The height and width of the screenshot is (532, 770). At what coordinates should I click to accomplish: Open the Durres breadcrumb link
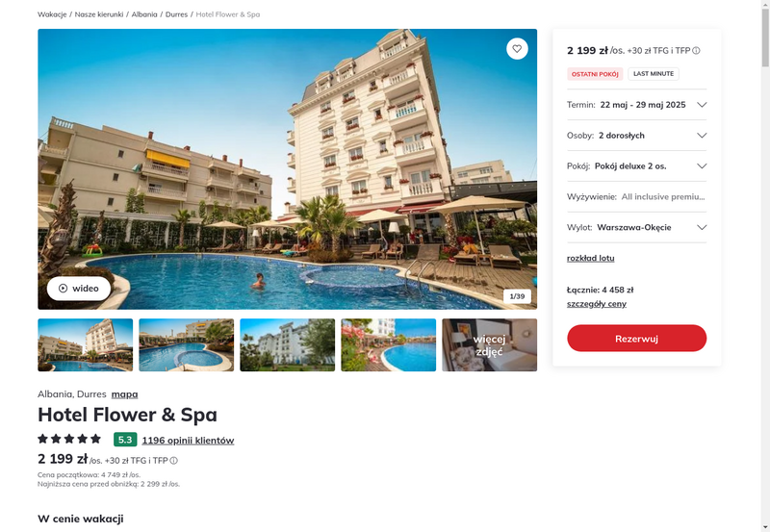(x=176, y=14)
